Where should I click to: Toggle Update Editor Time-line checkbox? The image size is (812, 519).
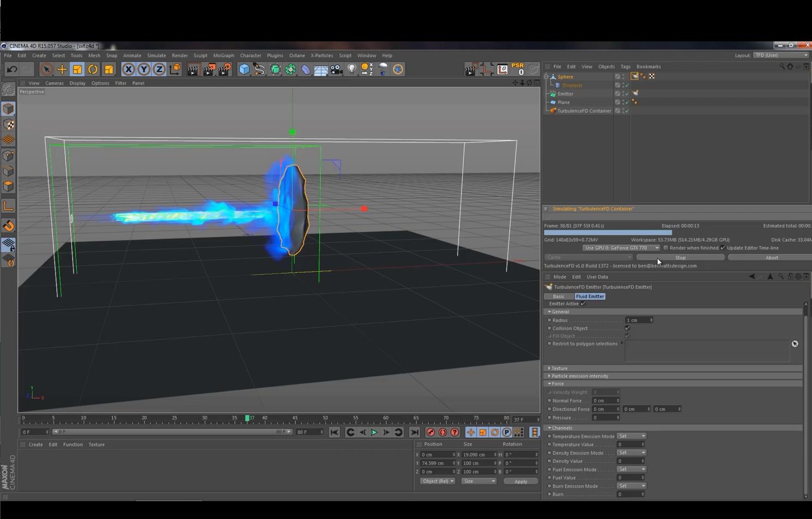723,248
